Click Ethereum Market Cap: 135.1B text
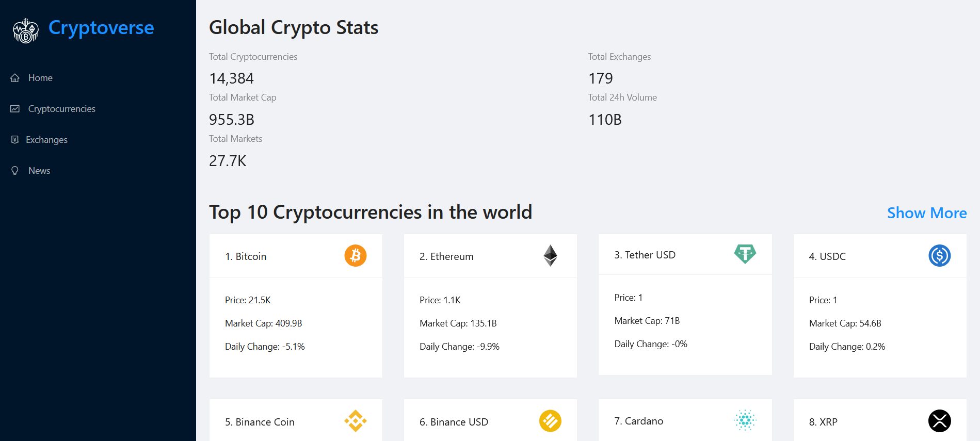 [458, 323]
